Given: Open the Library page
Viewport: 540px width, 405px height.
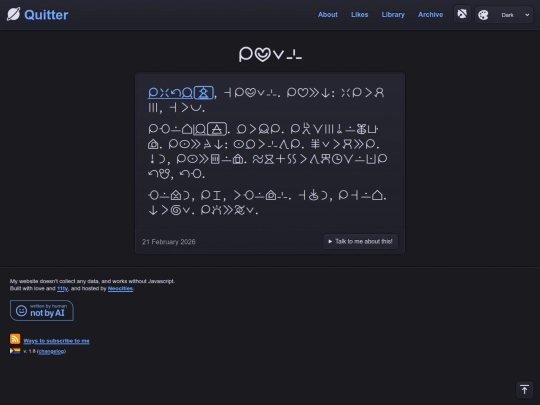Looking at the screenshot, I should coord(393,14).
